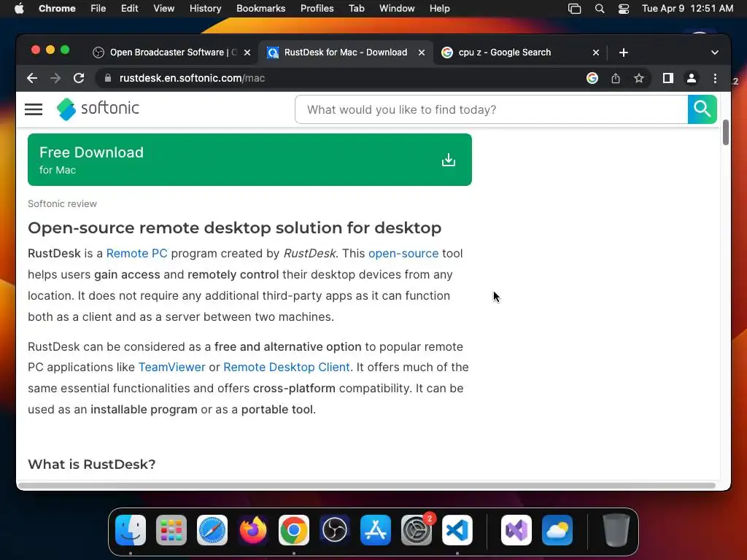747x560 pixels.
Task: Follow the open-source link
Action: pos(403,253)
